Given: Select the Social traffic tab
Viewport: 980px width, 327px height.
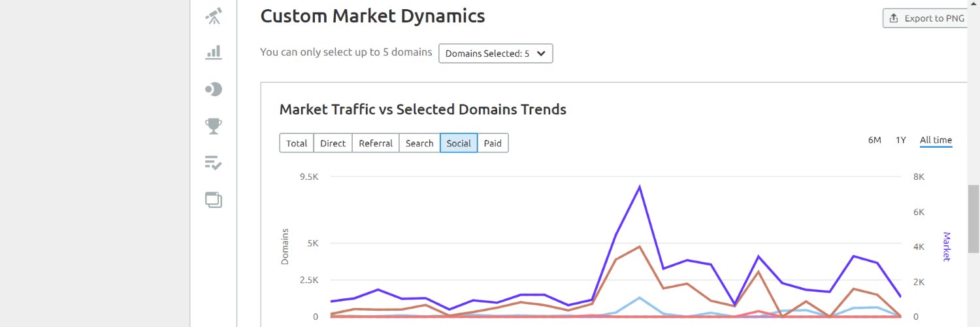Looking at the screenshot, I should pyautogui.click(x=459, y=143).
